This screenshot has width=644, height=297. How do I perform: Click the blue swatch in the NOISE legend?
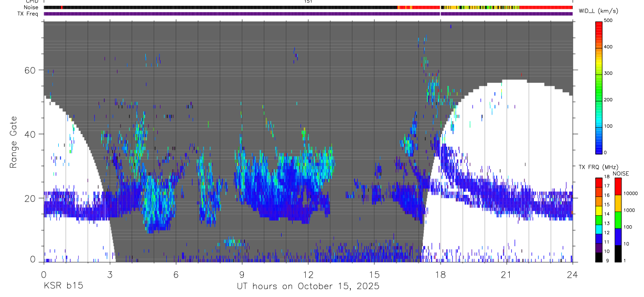[x=618, y=236]
